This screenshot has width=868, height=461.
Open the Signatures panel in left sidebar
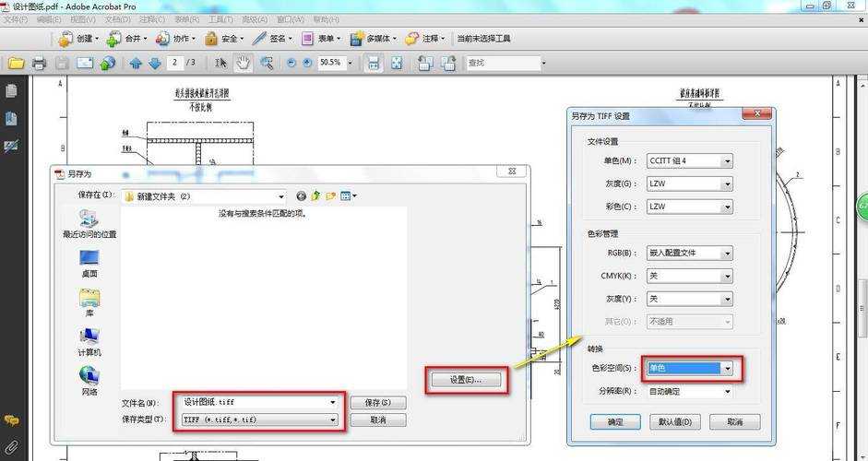tap(11, 146)
